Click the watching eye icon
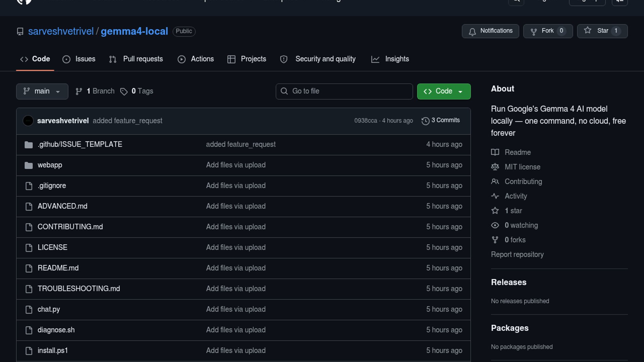 coord(495,225)
